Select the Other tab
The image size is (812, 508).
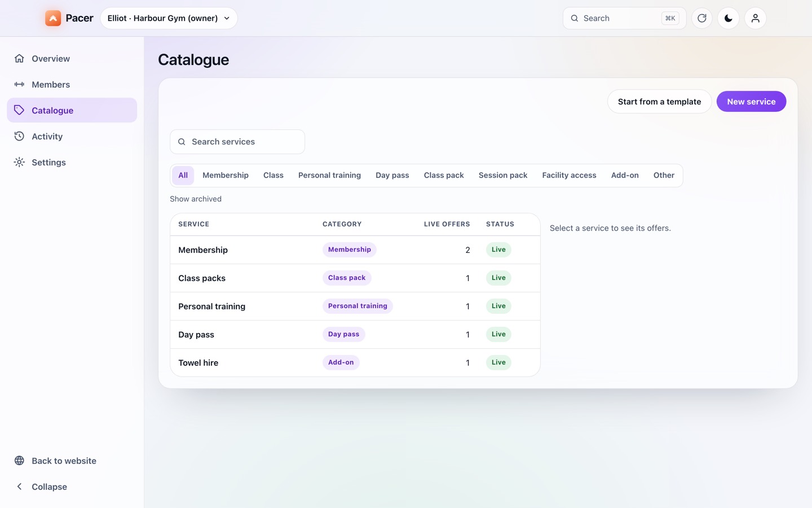pyautogui.click(x=664, y=176)
